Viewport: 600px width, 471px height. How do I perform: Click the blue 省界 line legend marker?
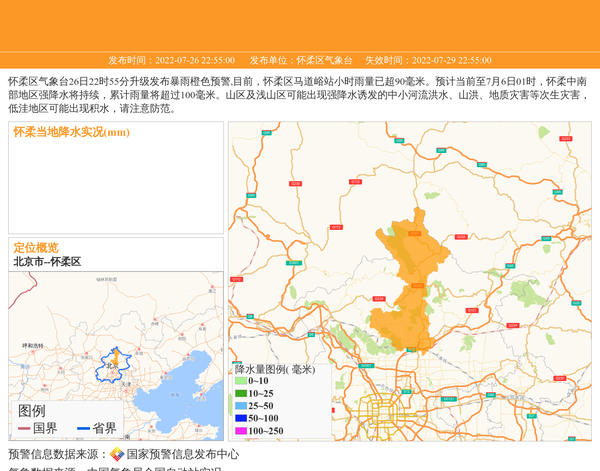click(84, 429)
